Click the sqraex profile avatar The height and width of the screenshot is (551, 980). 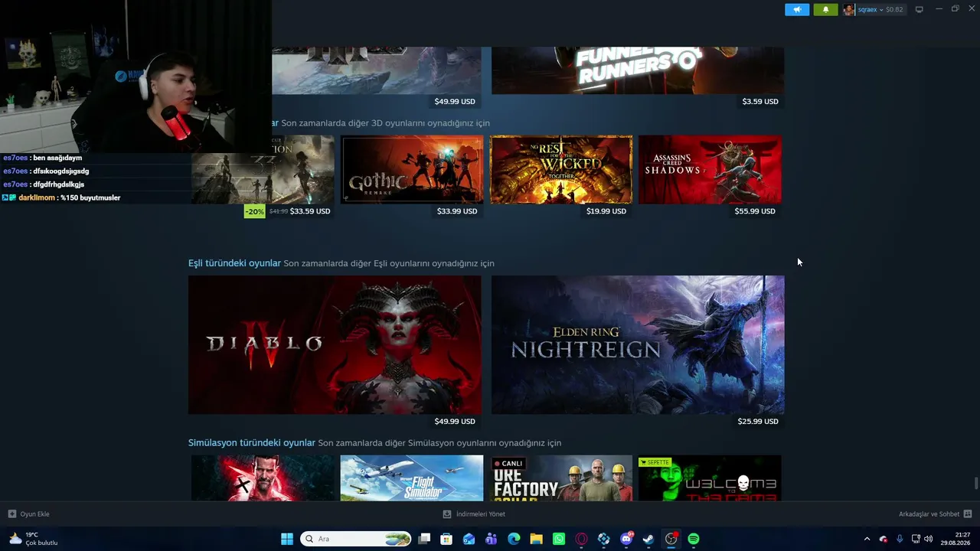(849, 10)
